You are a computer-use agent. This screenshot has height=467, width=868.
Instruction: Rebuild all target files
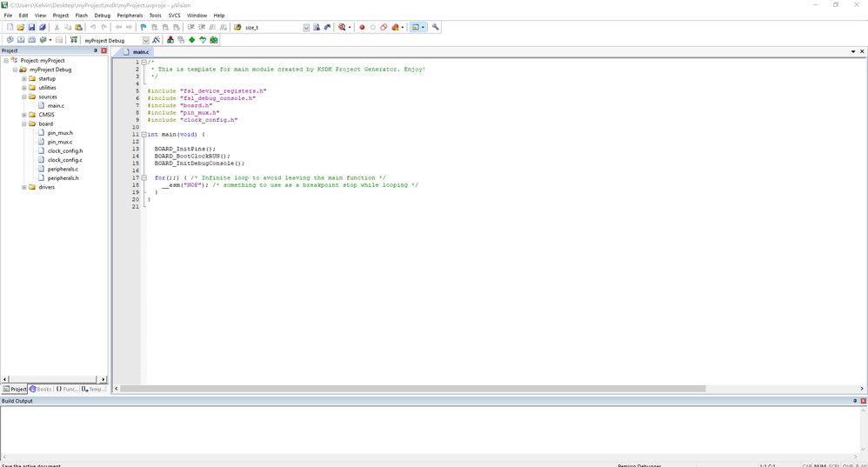click(31, 40)
